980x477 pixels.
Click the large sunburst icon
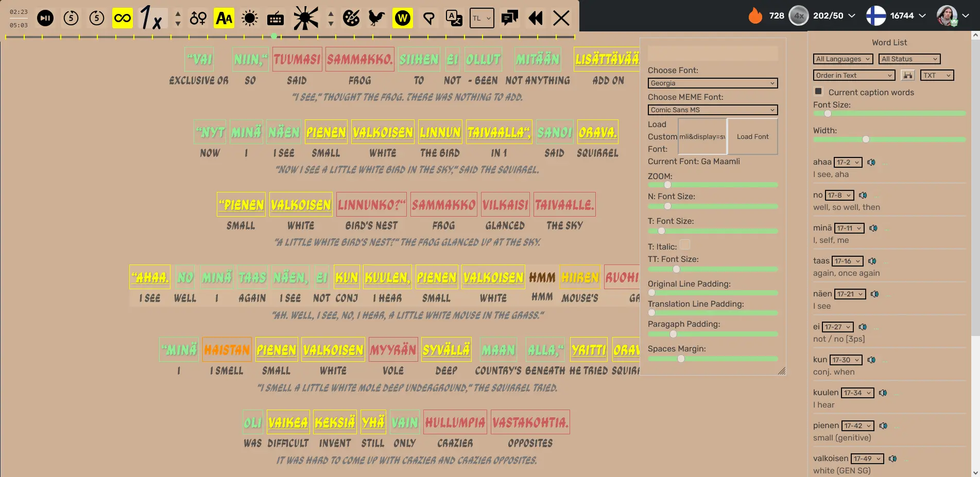click(306, 19)
